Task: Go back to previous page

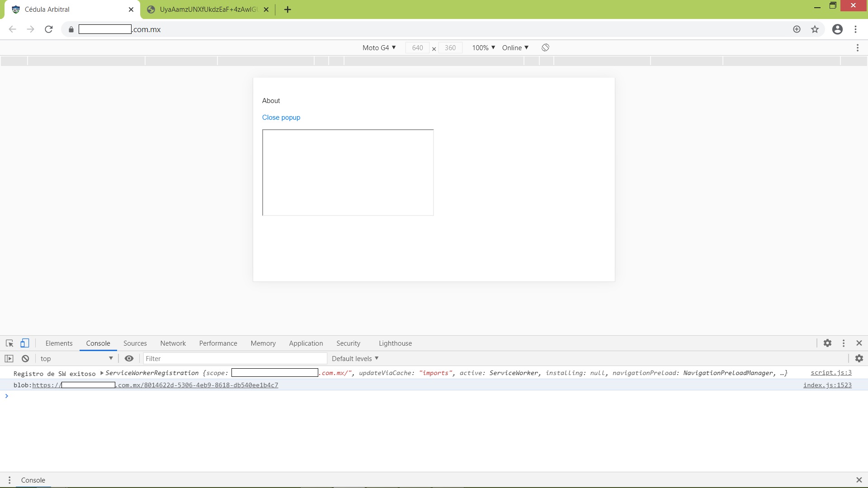Action: [12, 29]
